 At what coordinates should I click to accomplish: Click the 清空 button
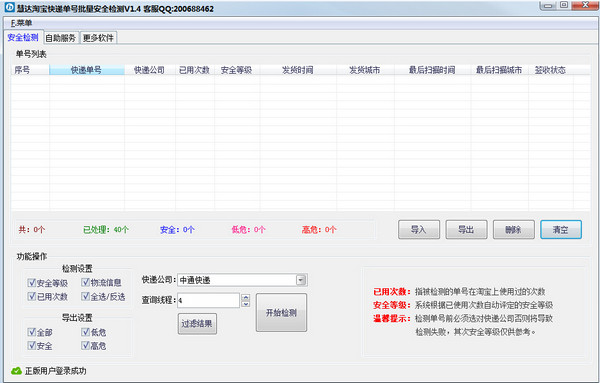(561, 230)
